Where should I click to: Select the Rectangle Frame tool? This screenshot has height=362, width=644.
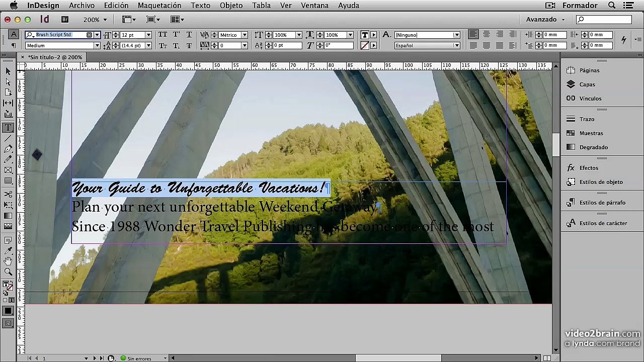point(8,170)
